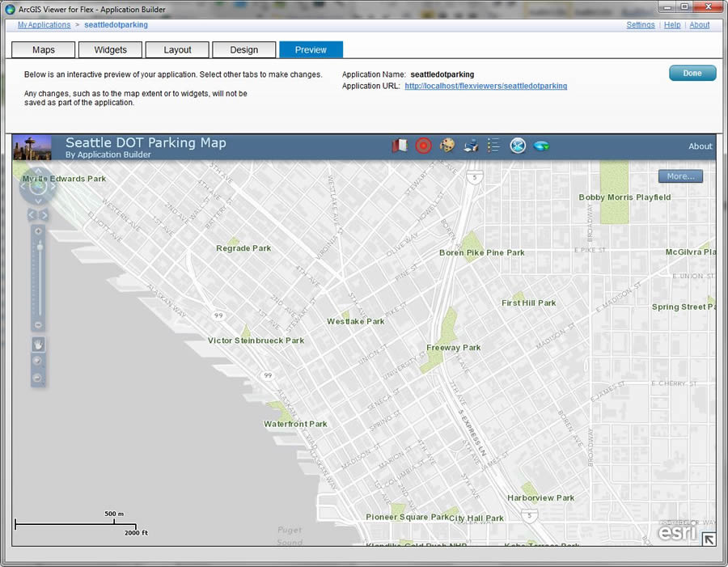Image resolution: width=728 pixels, height=567 pixels.
Task: Zoom to full extent globe button
Action: (x=39, y=186)
